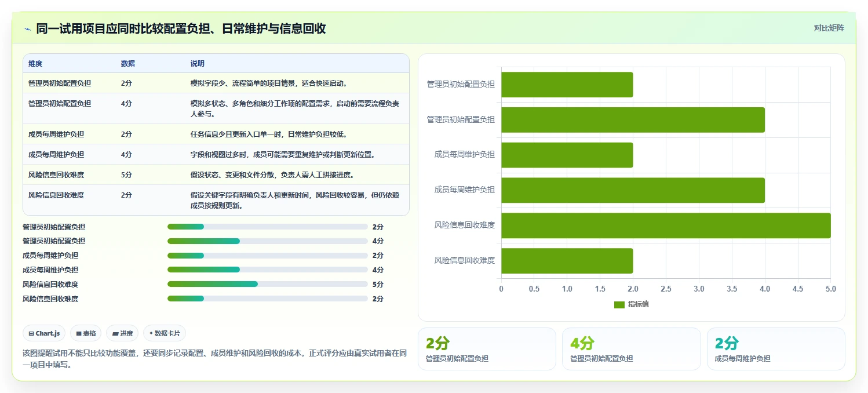Click description starting 假设关键字段有明确负责人
The image size is (868, 393).
pos(295,200)
